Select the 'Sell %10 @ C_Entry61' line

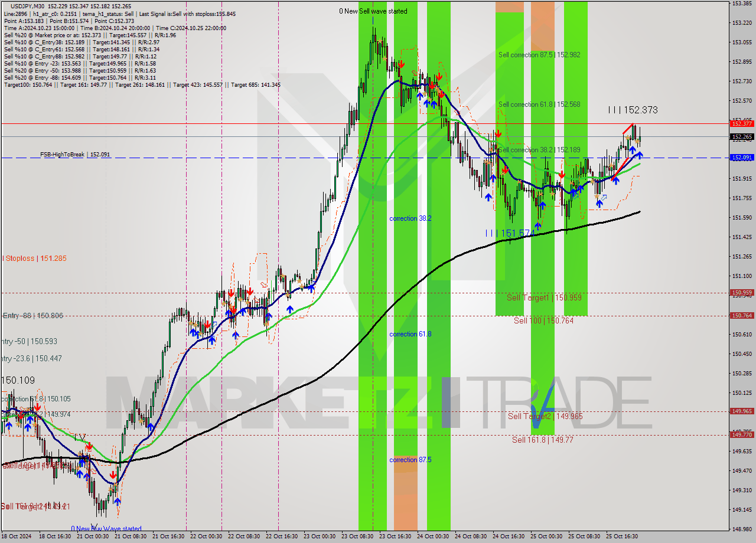coord(82,49)
